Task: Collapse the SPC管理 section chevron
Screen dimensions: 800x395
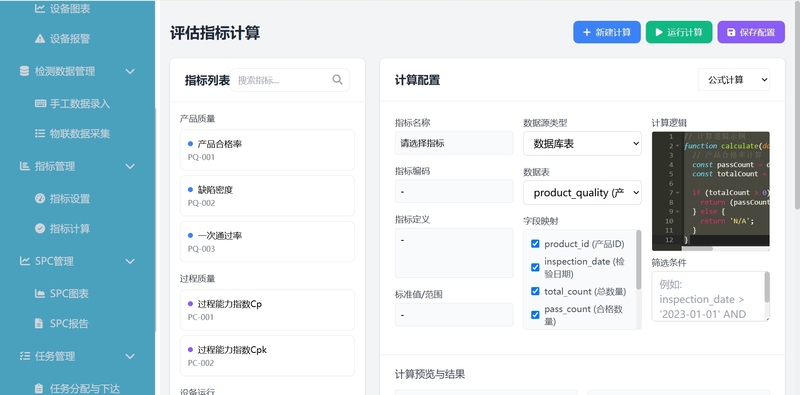Action: [130, 261]
